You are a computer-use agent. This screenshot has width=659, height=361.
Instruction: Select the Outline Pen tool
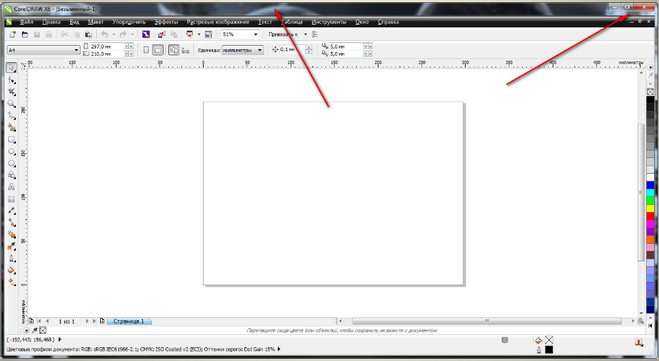tap(12, 258)
